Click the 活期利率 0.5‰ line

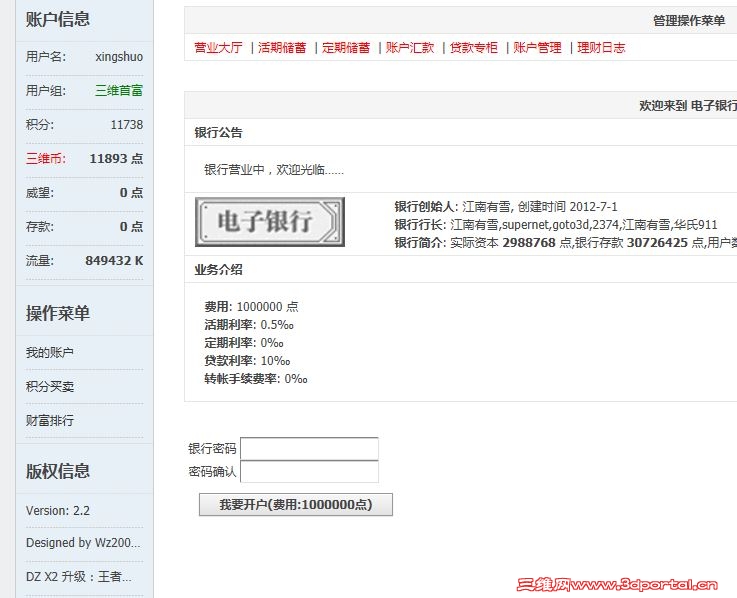(249, 325)
